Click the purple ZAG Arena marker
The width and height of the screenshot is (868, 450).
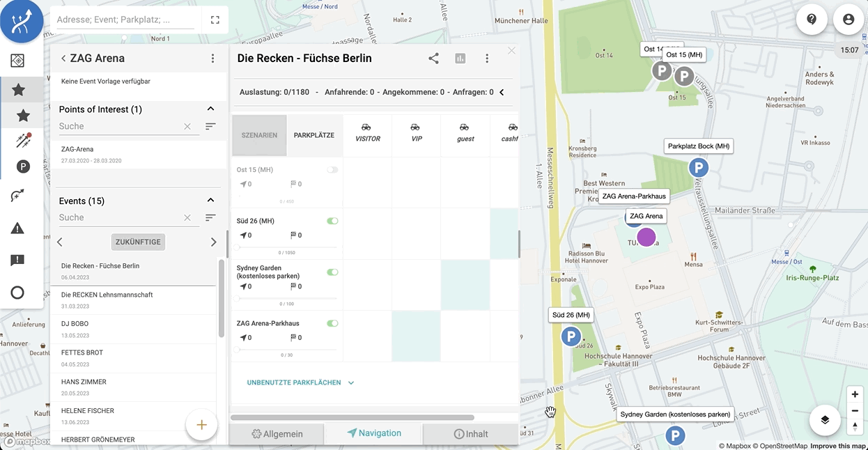646,237
